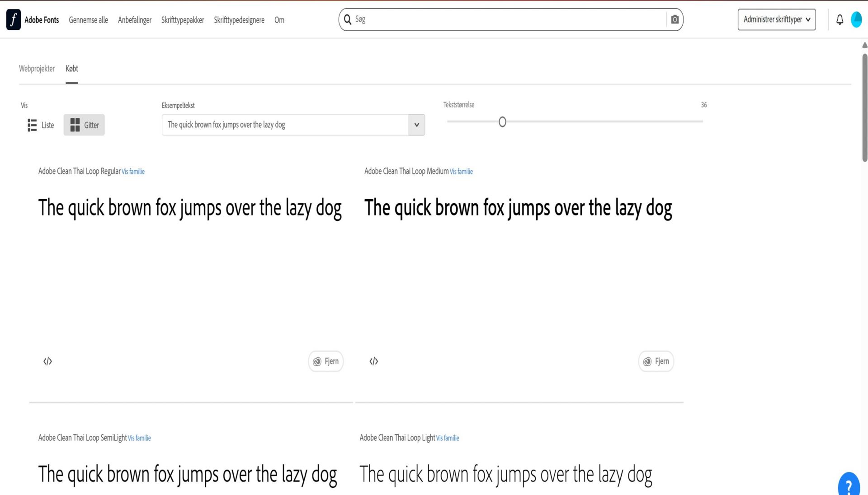
Task: Click embed code icon for Thai Loop Regular
Action: [x=47, y=361]
